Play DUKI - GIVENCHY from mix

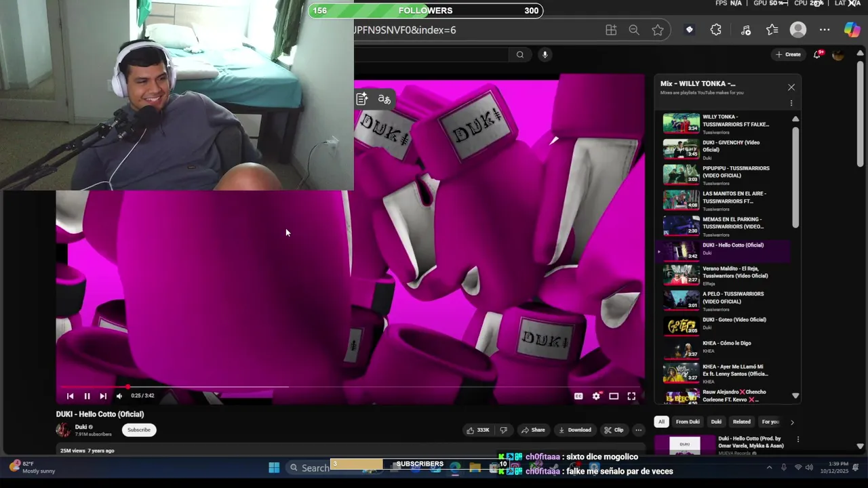click(x=722, y=149)
